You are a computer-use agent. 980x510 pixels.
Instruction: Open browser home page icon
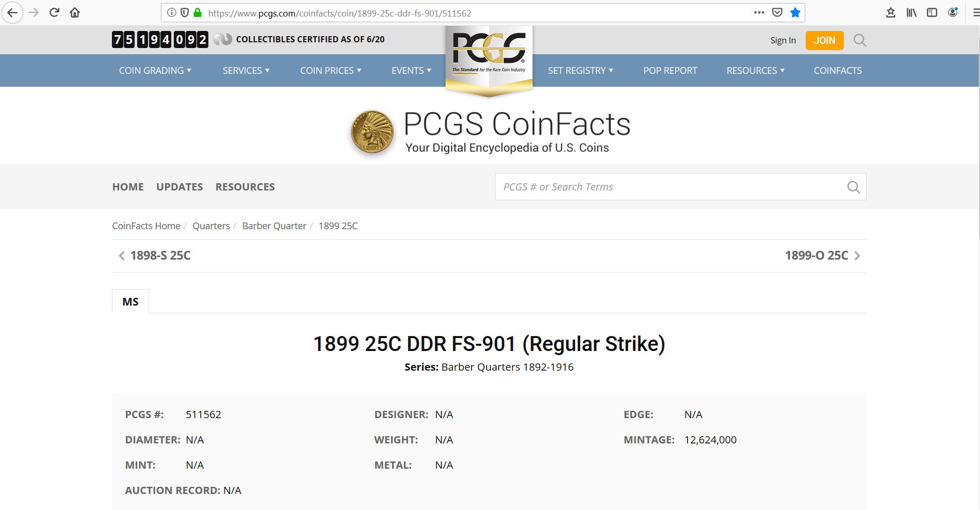pyautogui.click(x=75, y=13)
